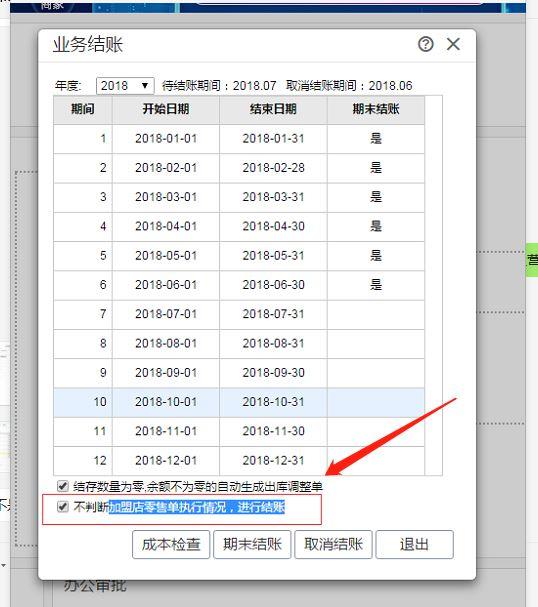Select end date 2018-12-31 cell
Viewport: 538px width, 607px height.
273,461
